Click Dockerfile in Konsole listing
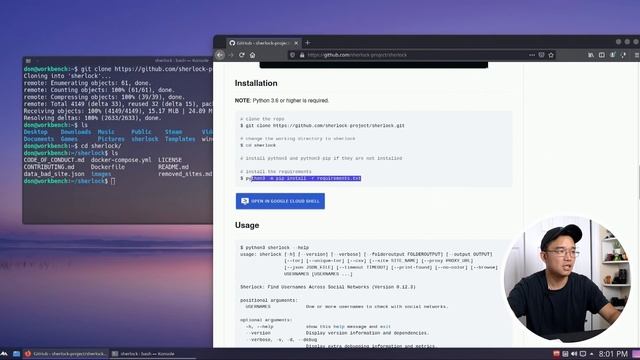The width and height of the screenshot is (640, 360). [108, 167]
